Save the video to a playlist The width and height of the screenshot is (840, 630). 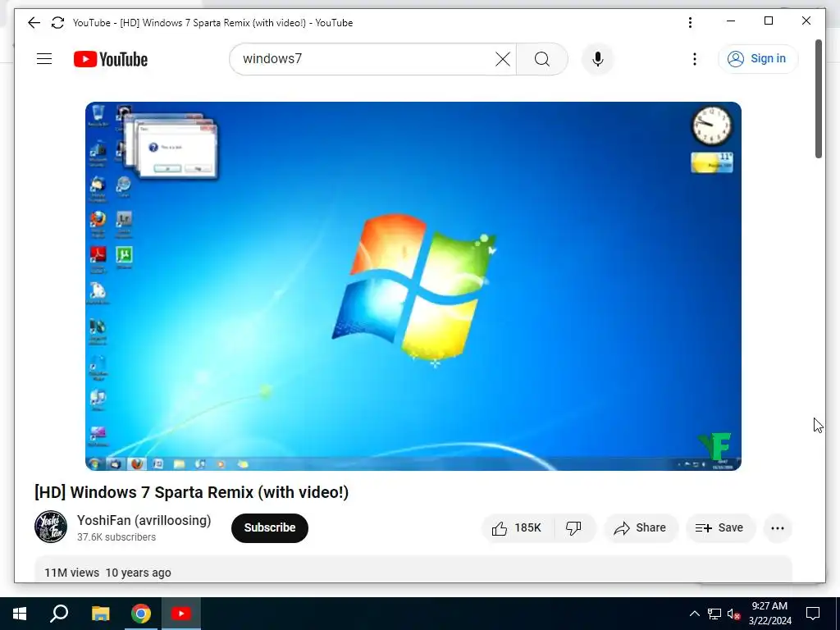[720, 528]
